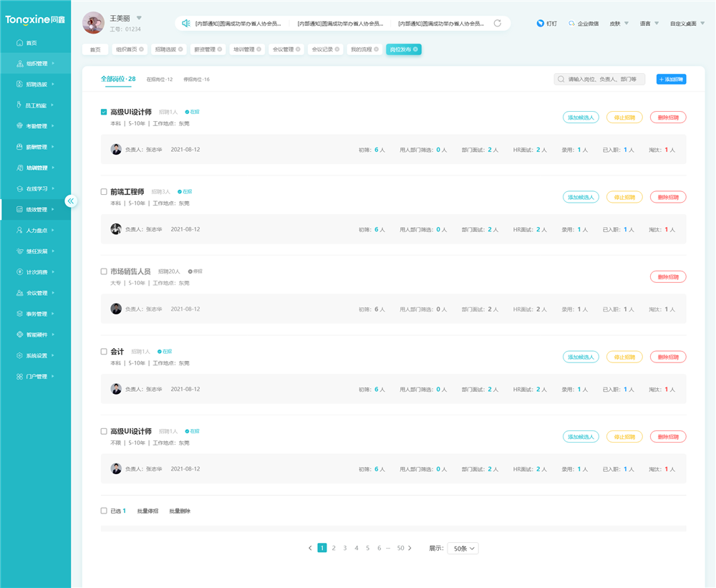Open the 皮肤 skin dropdown
Viewport: 716px width, 588px height.
click(x=619, y=24)
